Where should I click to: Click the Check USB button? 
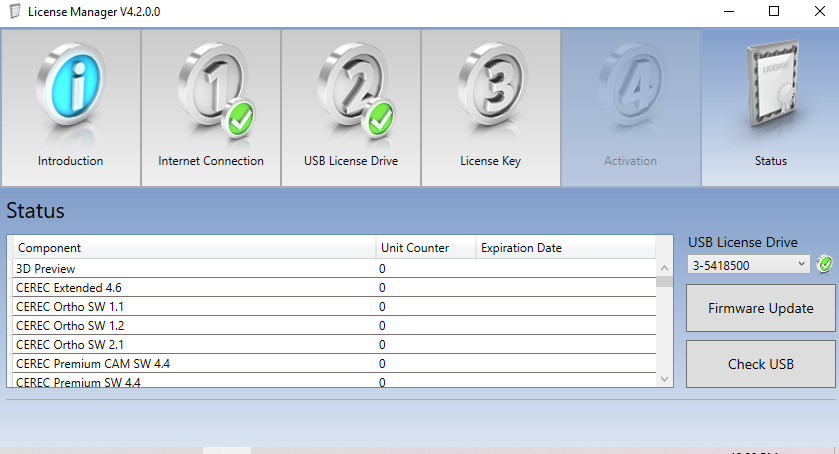760,364
